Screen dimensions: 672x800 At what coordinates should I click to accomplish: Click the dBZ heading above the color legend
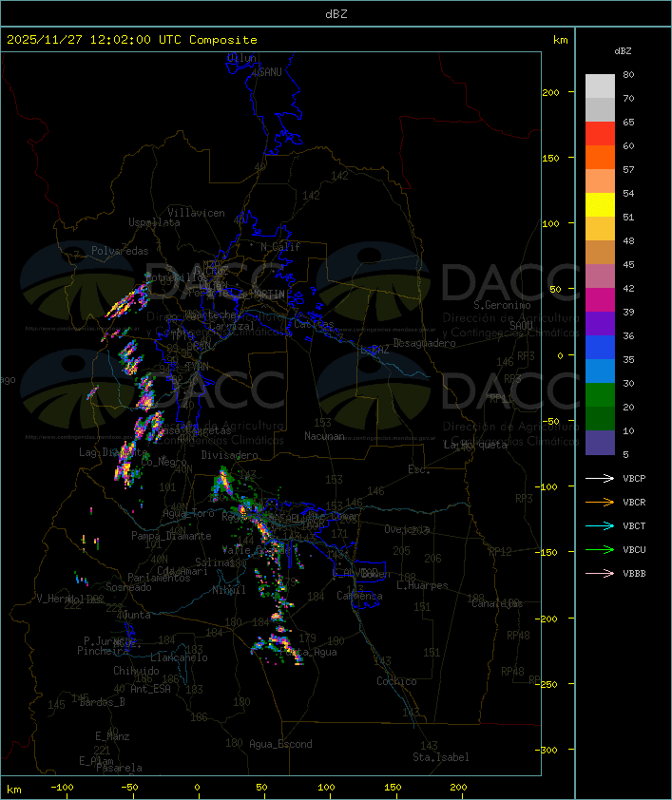[623, 51]
